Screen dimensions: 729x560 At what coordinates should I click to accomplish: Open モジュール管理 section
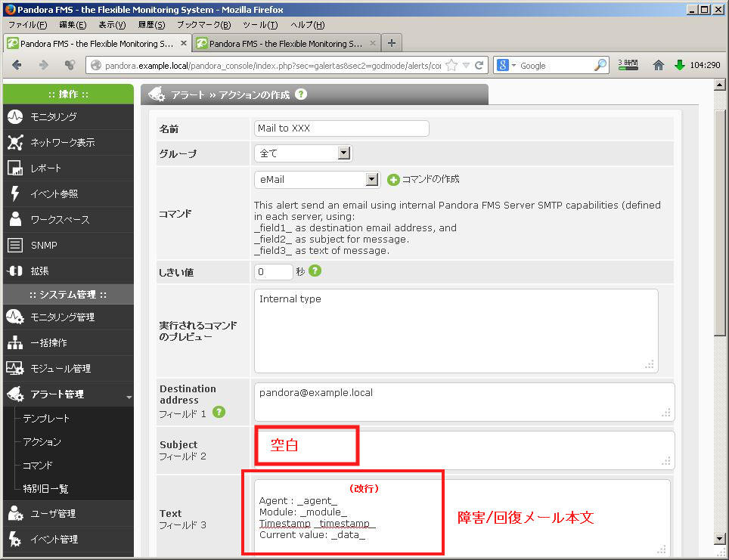tap(68, 369)
